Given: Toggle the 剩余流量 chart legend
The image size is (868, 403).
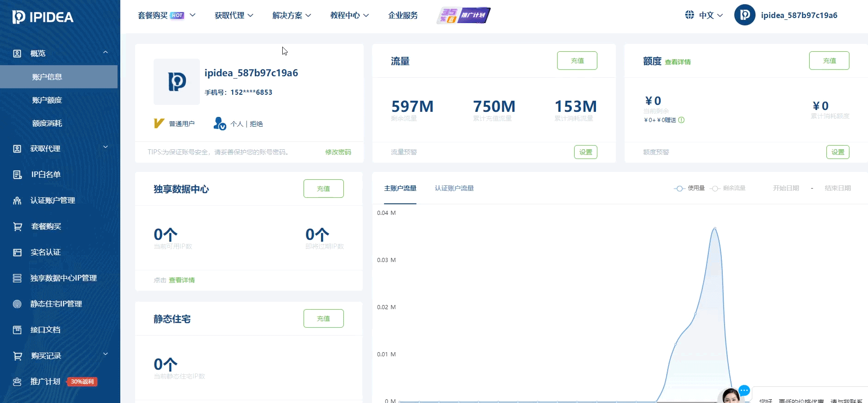Looking at the screenshot, I should (x=728, y=188).
